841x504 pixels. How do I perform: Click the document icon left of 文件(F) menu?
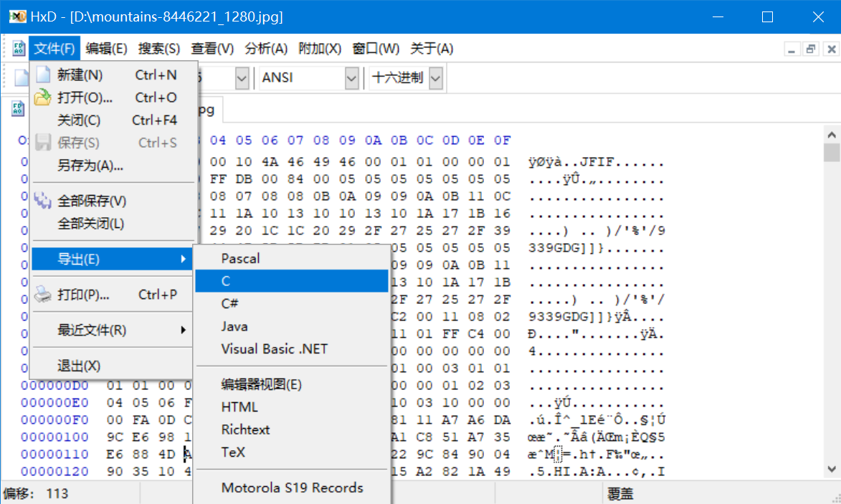[19, 49]
